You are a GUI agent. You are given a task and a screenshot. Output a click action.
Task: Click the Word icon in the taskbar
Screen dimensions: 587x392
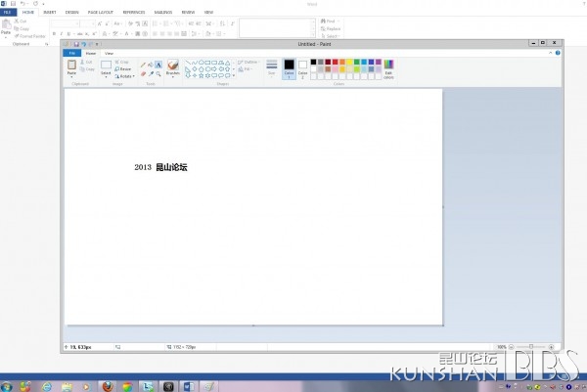(188, 386)
